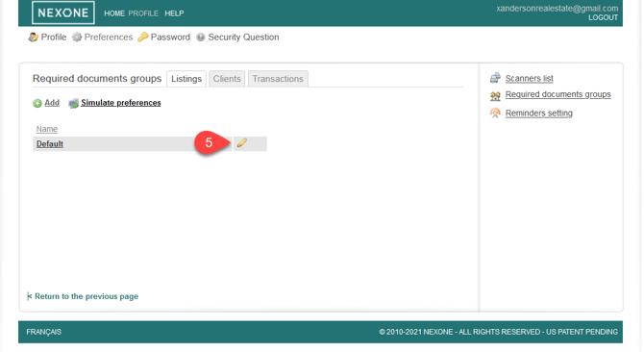Click the Profile person icon
This screenshot has height=352, width=644.
tap(34, 38)
